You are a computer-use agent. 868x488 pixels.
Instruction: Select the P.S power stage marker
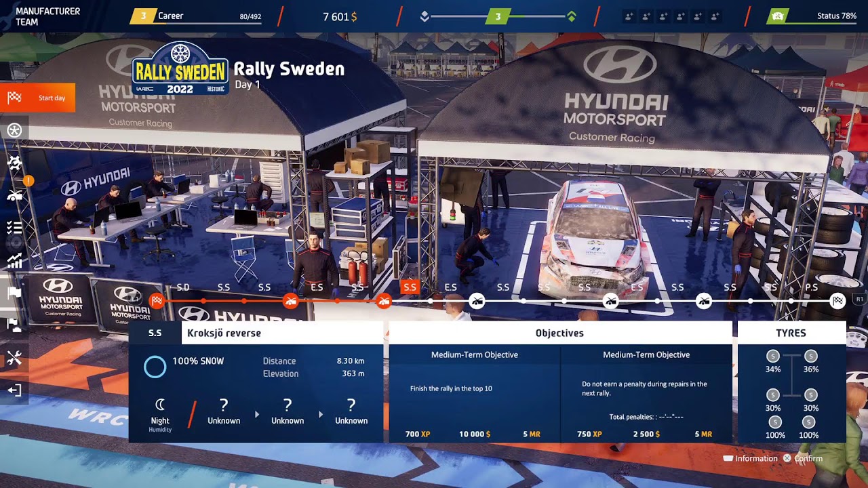coord(811,287)
